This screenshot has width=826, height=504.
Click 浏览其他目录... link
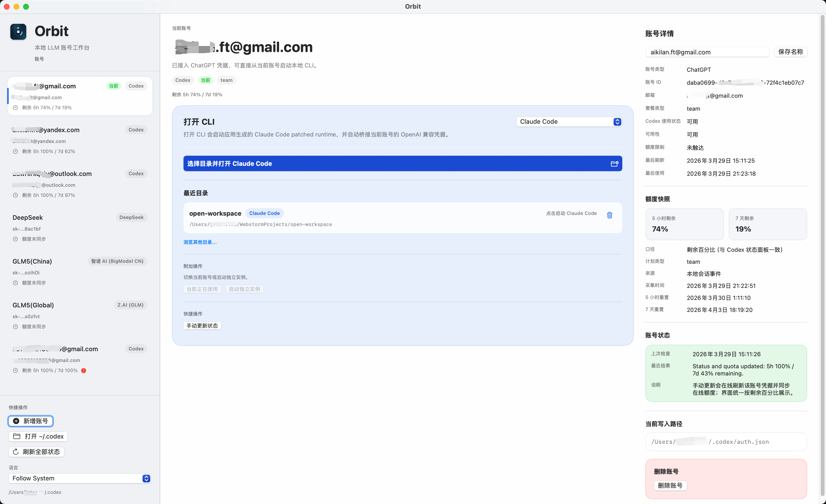tap(200, 242)
